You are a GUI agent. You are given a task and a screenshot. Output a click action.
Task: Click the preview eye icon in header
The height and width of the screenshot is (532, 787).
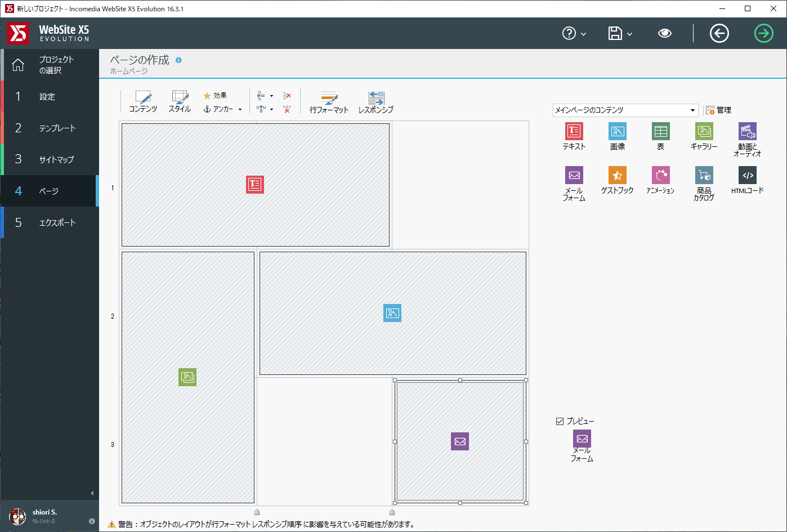664,34
